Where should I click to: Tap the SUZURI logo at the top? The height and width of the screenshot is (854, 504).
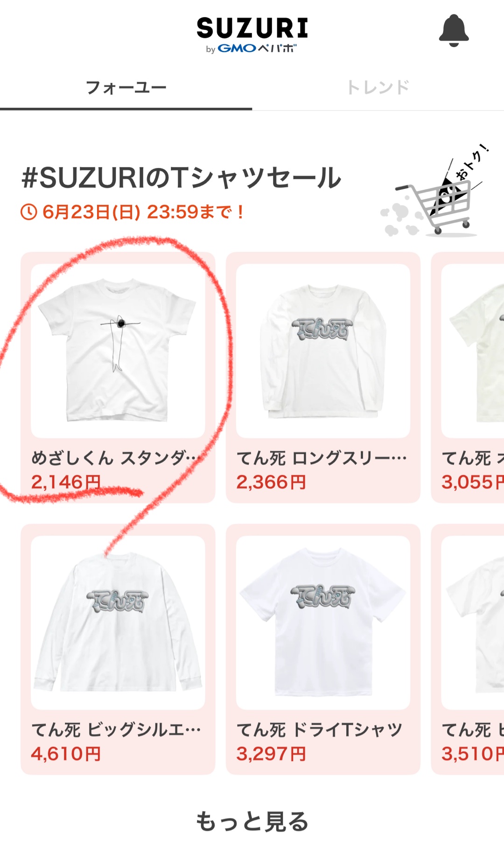point(252,35)
